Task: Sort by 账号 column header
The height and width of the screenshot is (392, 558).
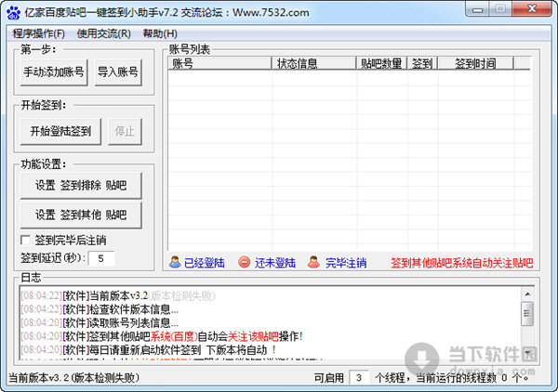Action: pos(219,63)
